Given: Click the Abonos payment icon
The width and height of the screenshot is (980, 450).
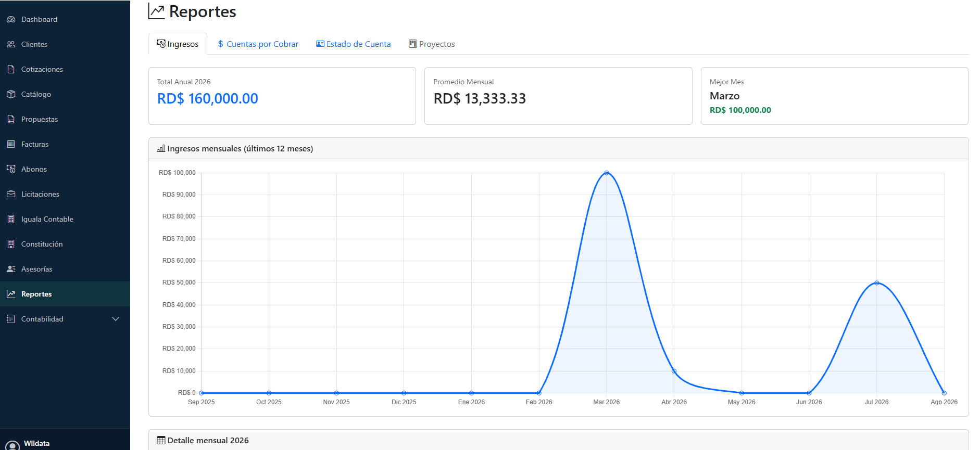Looking at the screenshot, I should [x=11, y=169].
